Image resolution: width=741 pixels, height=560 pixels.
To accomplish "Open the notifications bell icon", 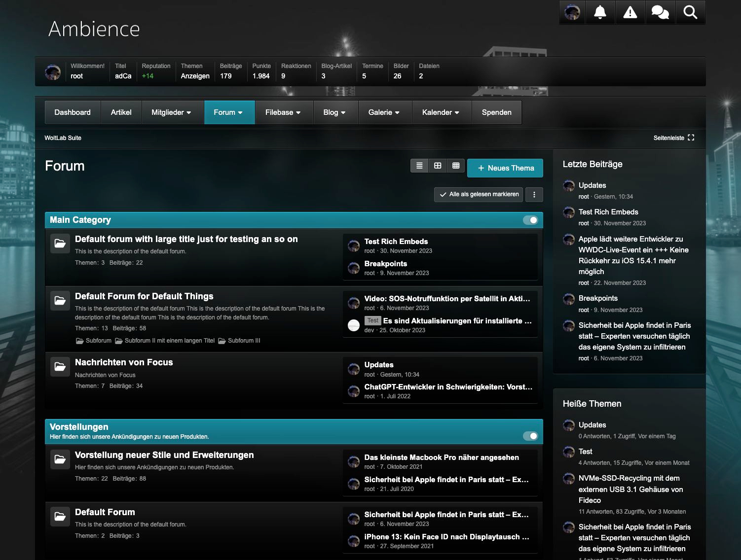I will click(600, 12).
